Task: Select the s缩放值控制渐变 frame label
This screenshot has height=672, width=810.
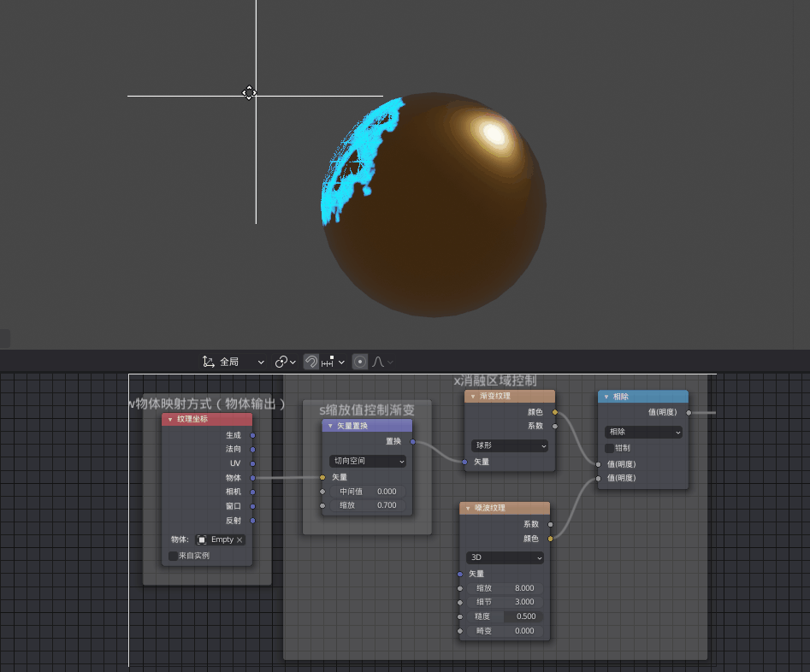Action: 367,410
